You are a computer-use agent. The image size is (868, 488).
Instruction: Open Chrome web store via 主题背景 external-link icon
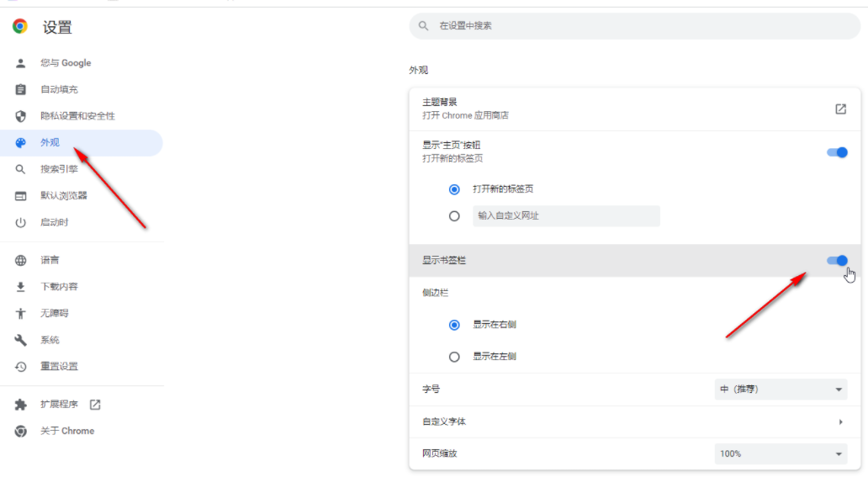coord(840,109)
